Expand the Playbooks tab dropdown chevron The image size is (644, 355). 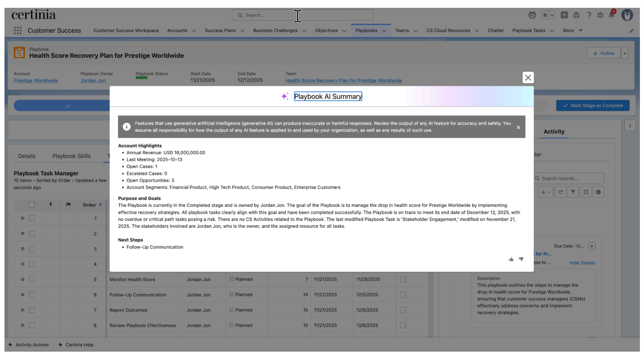[384, 31]
